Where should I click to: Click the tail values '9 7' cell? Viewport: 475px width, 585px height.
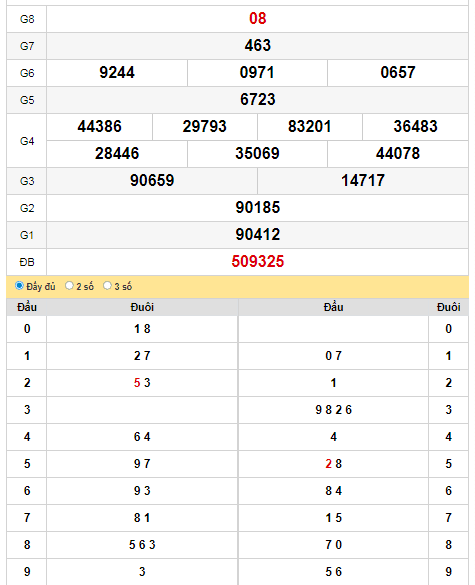142,464
